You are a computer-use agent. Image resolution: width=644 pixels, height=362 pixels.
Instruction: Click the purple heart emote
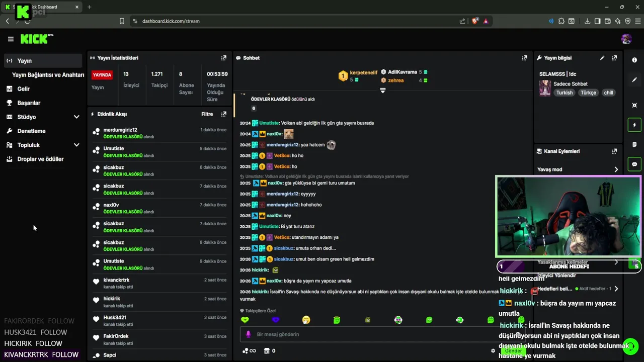point(275,320)
